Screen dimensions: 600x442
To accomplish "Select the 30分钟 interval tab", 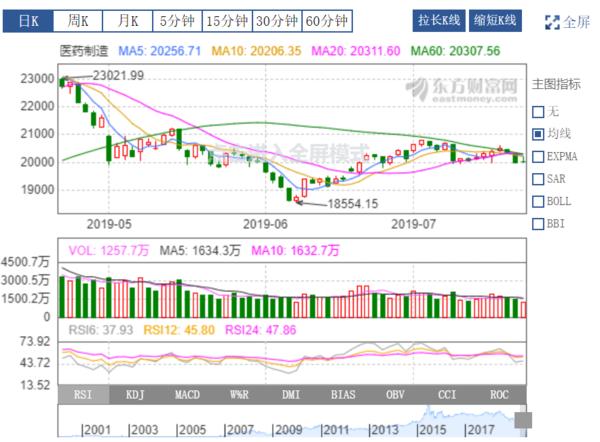I will click(x=277, y=21).
